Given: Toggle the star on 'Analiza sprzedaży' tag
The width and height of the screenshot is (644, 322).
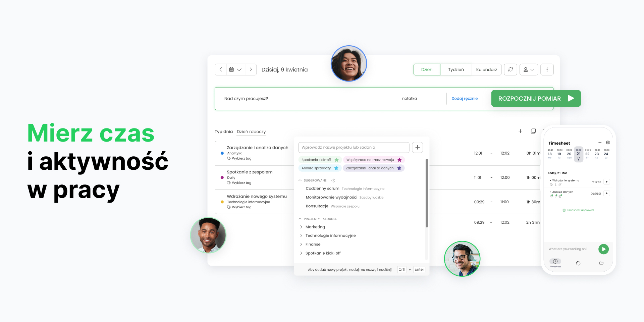Looking at the screenshot, I should click(337, 168).
